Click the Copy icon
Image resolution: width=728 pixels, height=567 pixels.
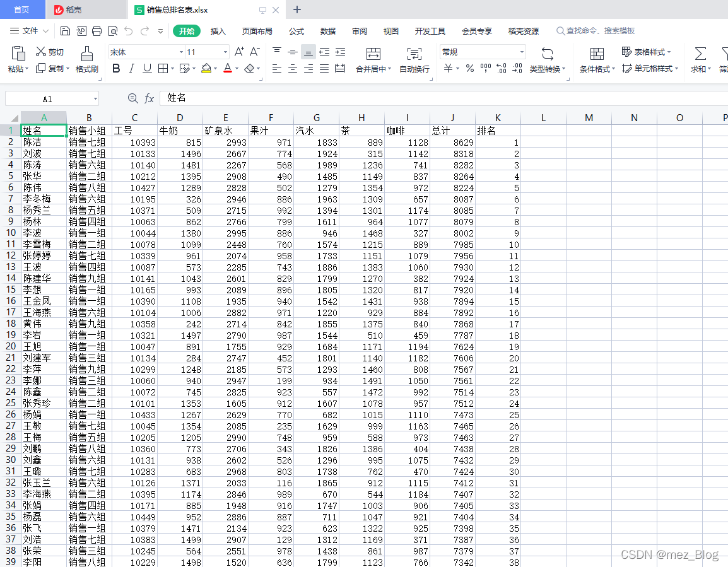coord(41,68)
